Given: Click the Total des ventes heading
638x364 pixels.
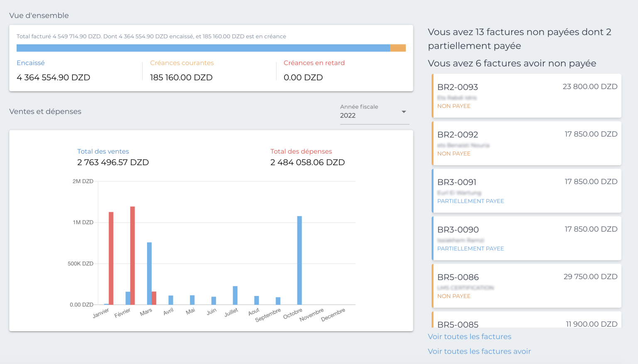Looking at the screenshot, I should click(103, 151).
